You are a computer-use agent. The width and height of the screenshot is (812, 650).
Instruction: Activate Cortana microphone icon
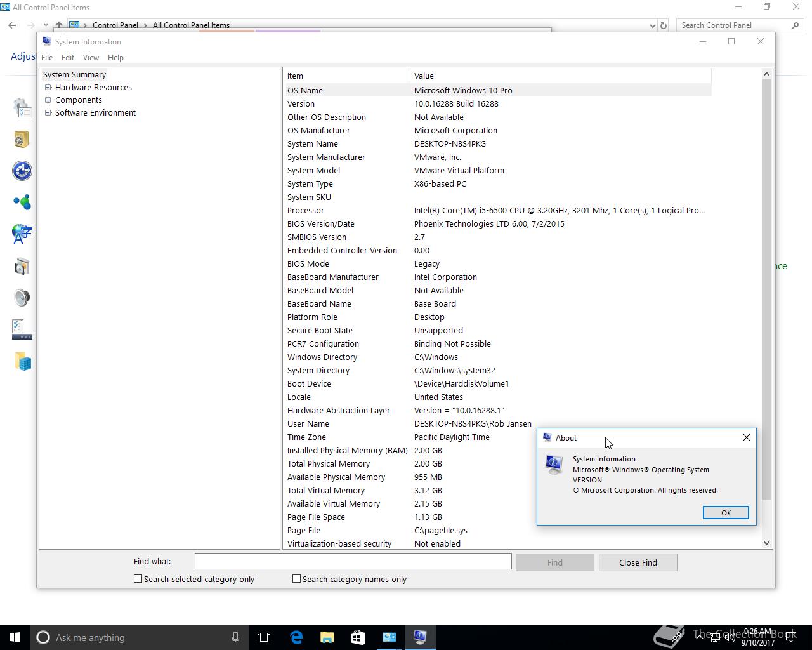coord(235,637)
